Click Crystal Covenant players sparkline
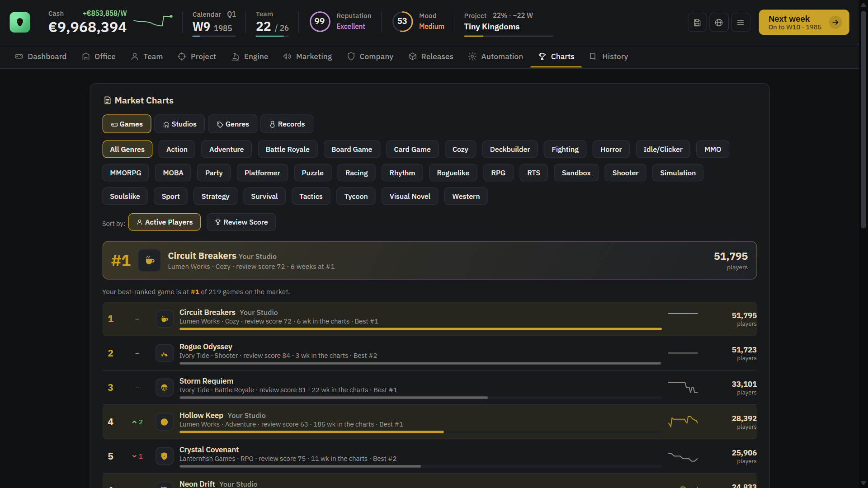The width and height of the screenshot is (868, 488). [683, 456]
